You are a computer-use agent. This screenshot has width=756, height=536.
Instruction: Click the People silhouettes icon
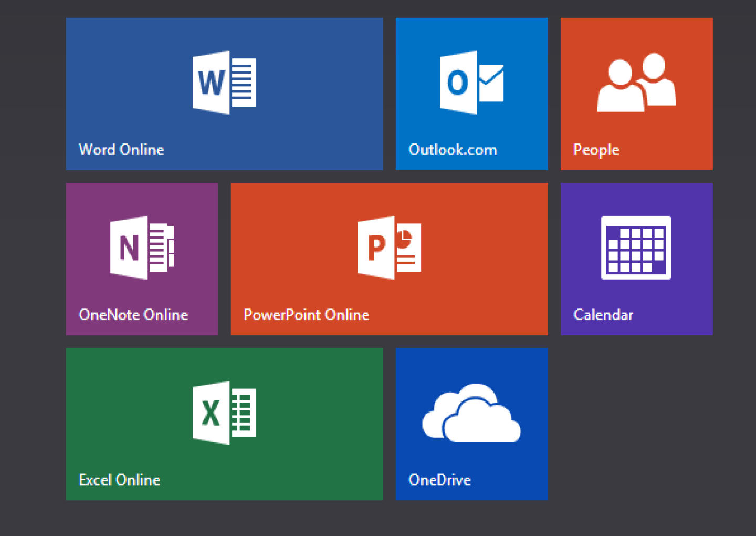[636, 83]
